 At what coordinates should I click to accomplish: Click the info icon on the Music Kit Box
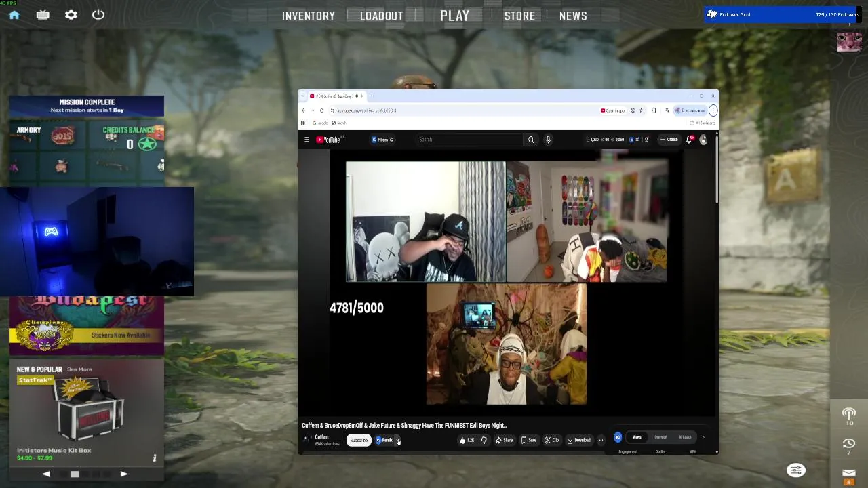click(154, 458)
